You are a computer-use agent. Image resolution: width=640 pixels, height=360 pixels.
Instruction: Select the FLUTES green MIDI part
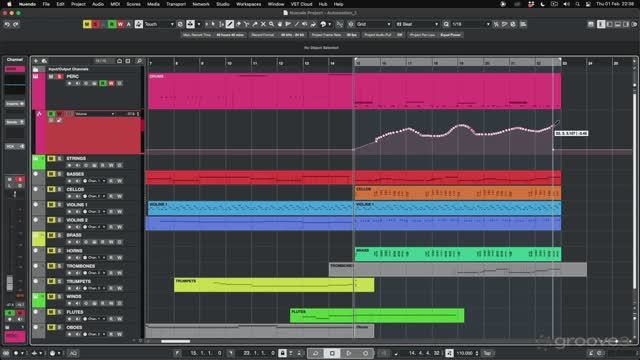coord(377,316)
